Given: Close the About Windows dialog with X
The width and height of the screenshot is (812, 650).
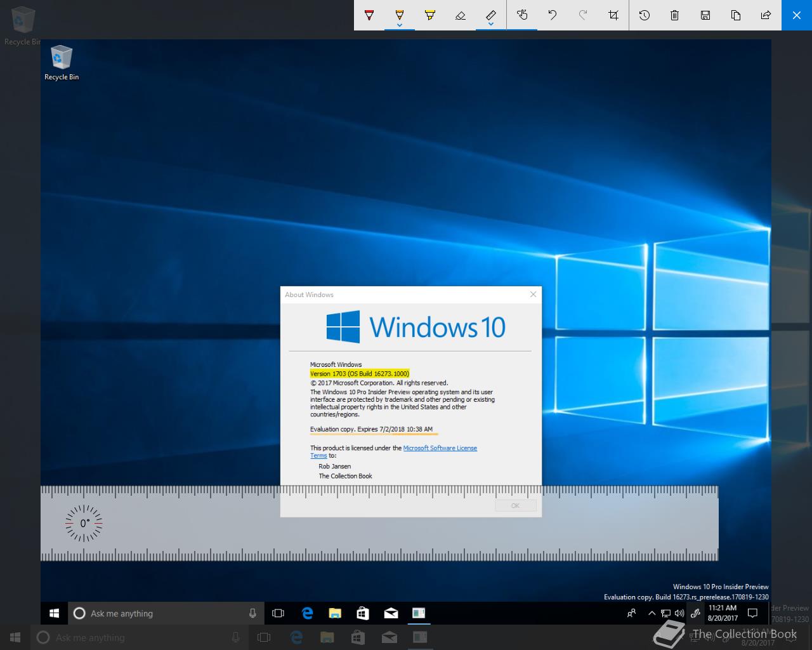Looking at the screenshot, I should tap(533, 294).
